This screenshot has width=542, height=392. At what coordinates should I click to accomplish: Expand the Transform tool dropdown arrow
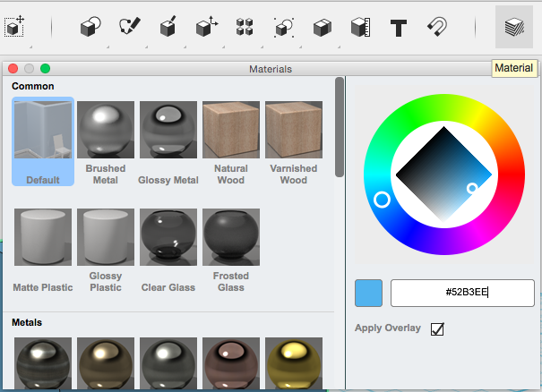30,47
